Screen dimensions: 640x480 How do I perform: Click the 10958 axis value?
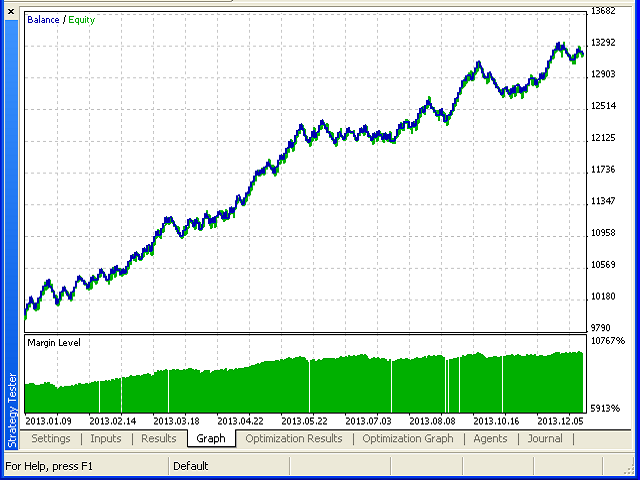[x=603, y=233]
